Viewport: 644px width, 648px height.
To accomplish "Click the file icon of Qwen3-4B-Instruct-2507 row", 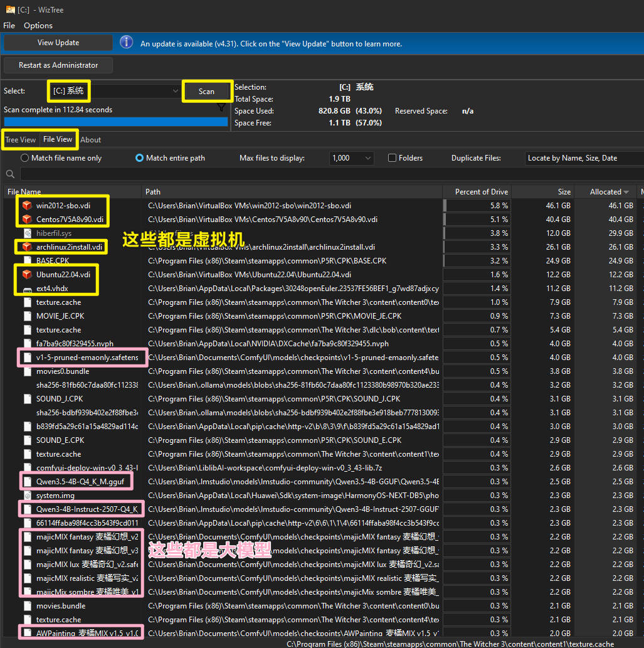I will (27, 509).
